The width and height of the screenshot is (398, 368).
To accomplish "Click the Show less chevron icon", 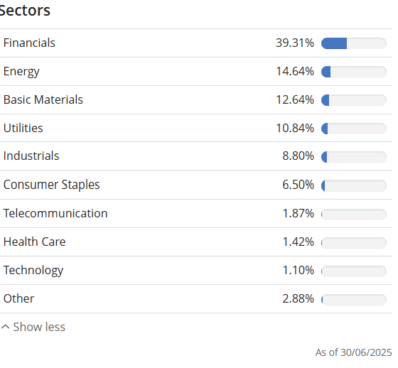I will point(5,327).
